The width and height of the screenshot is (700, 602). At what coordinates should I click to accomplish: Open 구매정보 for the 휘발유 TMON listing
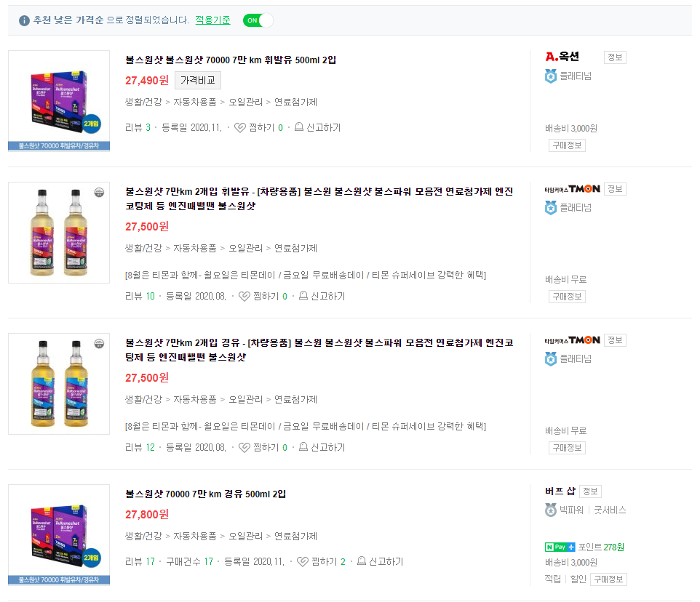click(567, 297)
